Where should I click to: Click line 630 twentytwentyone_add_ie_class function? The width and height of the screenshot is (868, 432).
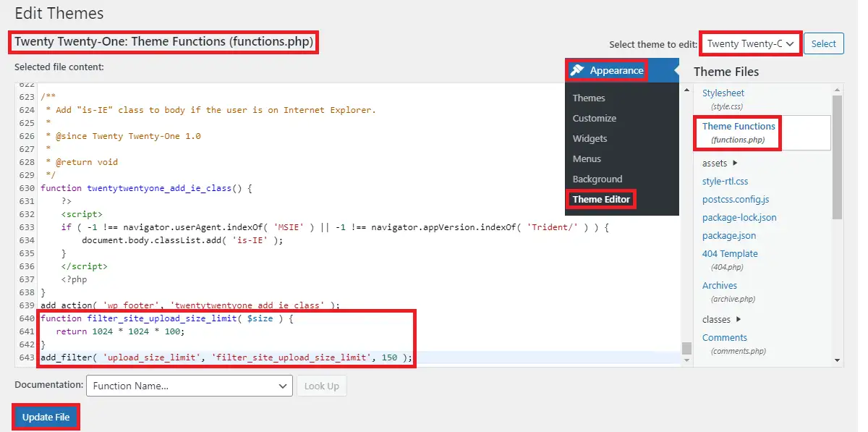point(146,188)
